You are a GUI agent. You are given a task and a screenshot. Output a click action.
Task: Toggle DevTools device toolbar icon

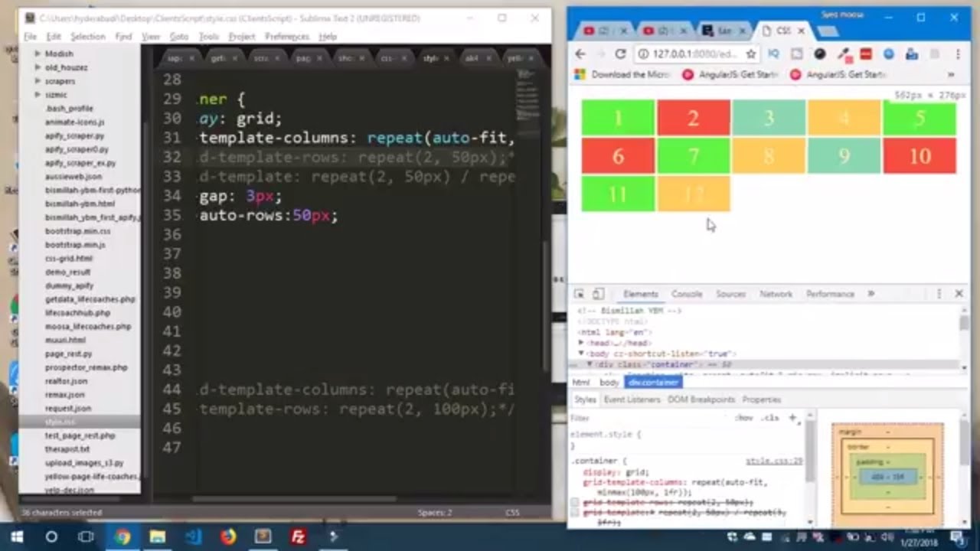pyautogui.click(x=598, y=294)
